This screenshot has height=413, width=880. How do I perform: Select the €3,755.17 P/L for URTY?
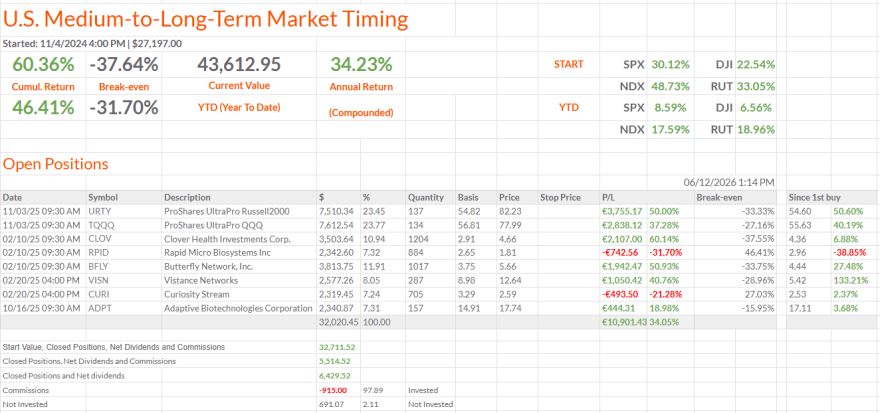(x=623, y=212)
